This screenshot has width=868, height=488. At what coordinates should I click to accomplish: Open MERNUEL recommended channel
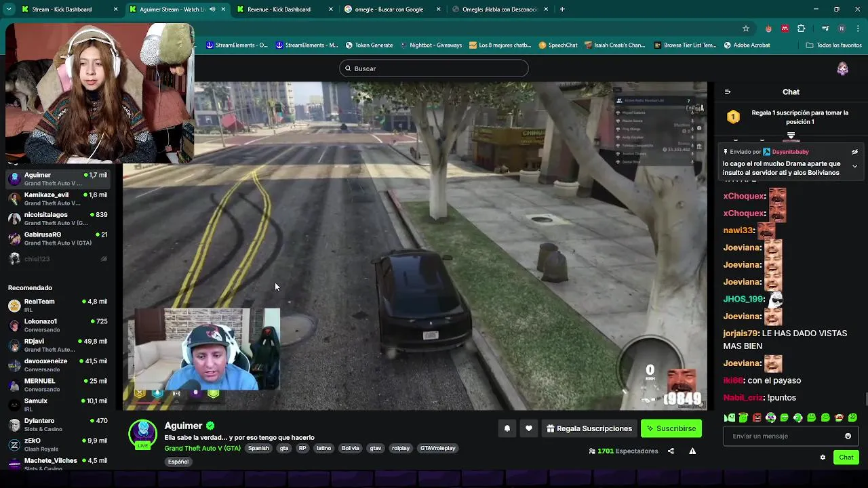[58, 385]
